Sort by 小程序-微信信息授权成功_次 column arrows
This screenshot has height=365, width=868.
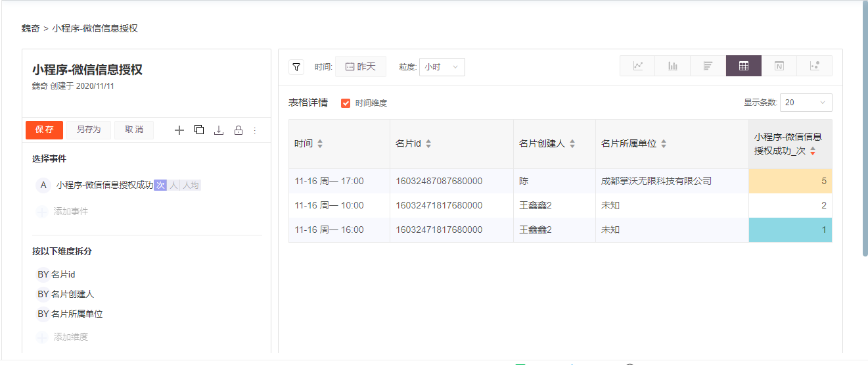pos(813,151)
